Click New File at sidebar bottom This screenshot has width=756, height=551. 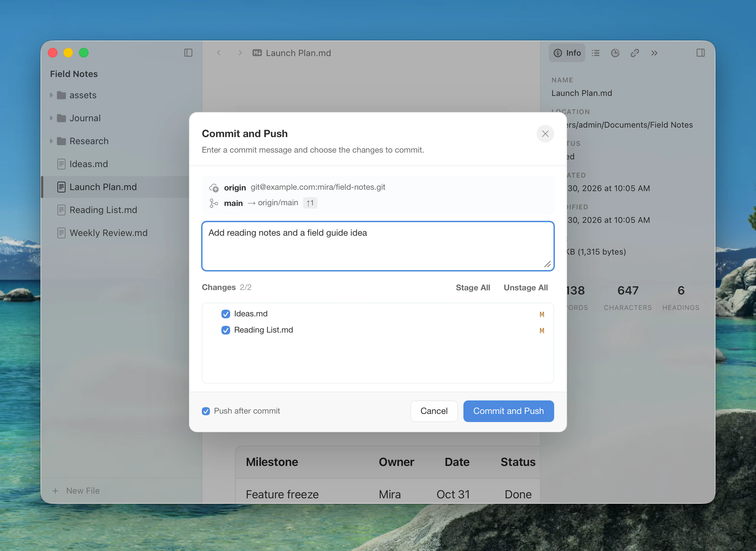click(x=76, y=491)
